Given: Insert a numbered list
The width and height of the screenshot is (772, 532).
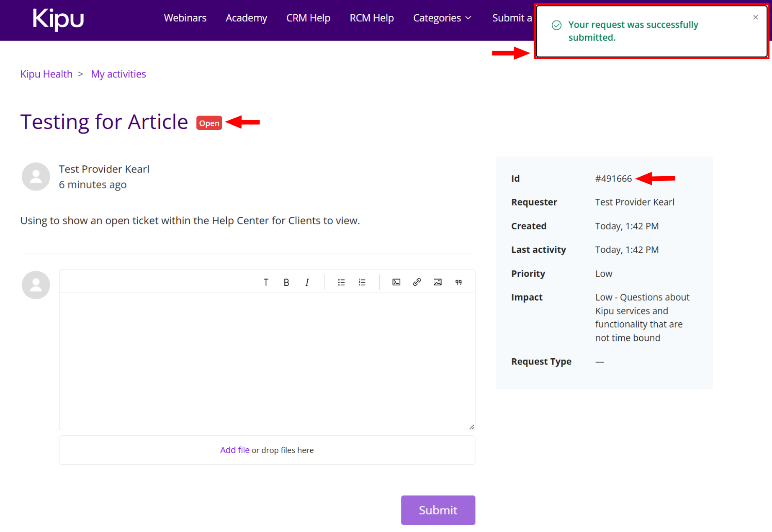Looking at the screenshot, I should click(x=362, y=282).
